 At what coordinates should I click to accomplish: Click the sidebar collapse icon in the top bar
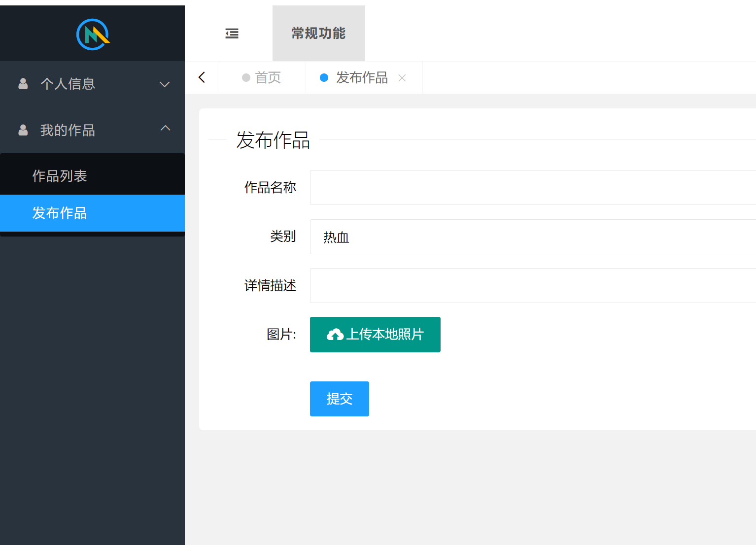(232, 33)
